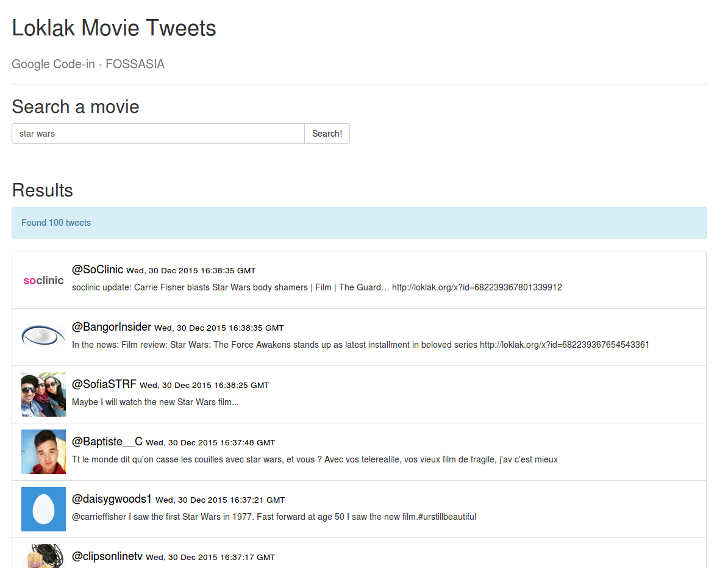Viewport: 728px width, 568px height.
Task: Click the Found 100 tweets alert
Action: pos(359,223)
